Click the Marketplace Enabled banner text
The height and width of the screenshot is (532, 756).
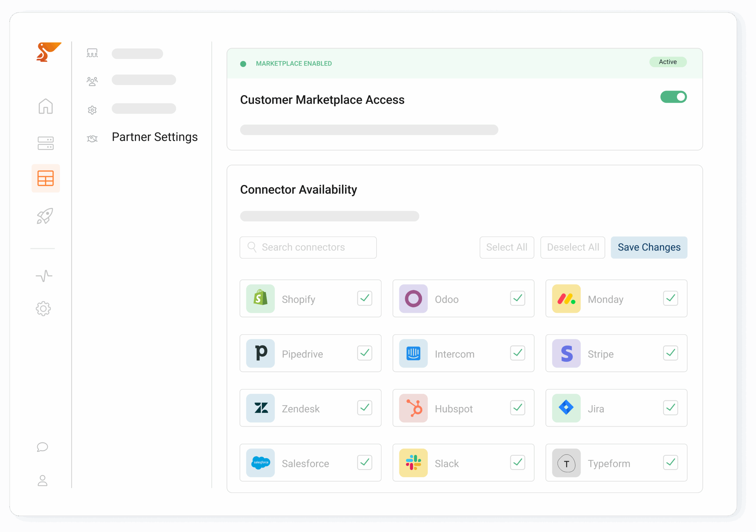(x=294, y=63)
